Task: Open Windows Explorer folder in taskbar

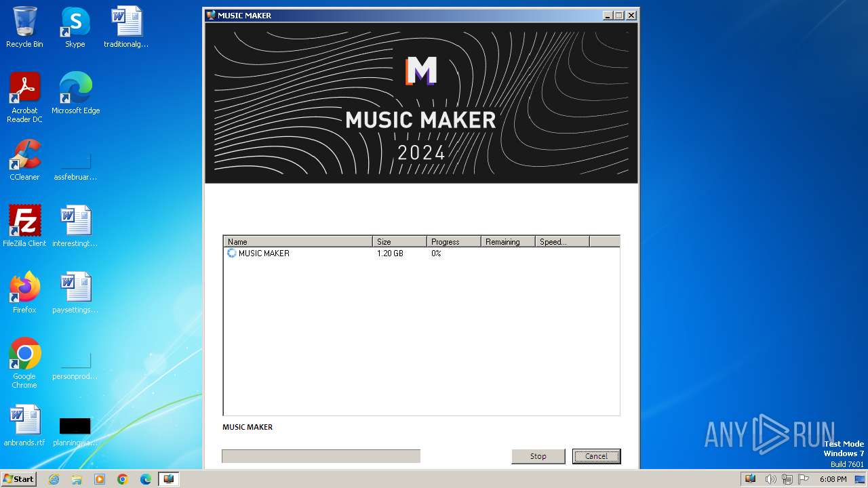Action: pyautogui.click(x=77, y=479)
